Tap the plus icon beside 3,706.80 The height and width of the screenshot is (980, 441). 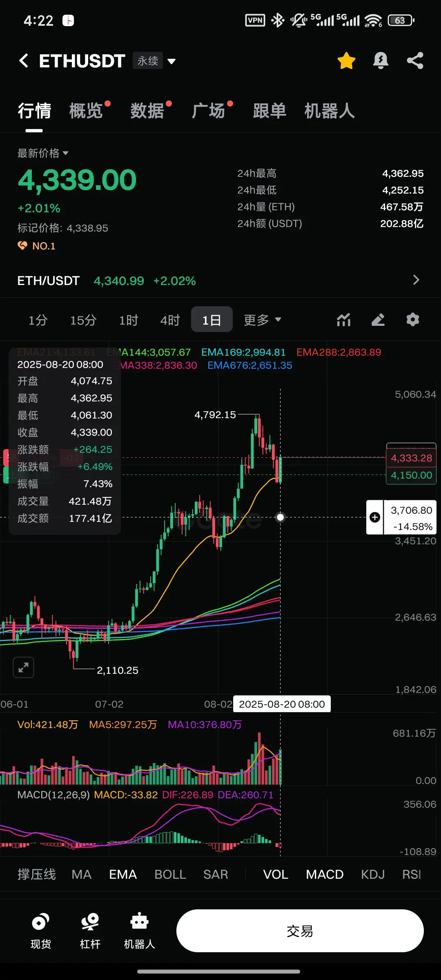tap(375, 517)
